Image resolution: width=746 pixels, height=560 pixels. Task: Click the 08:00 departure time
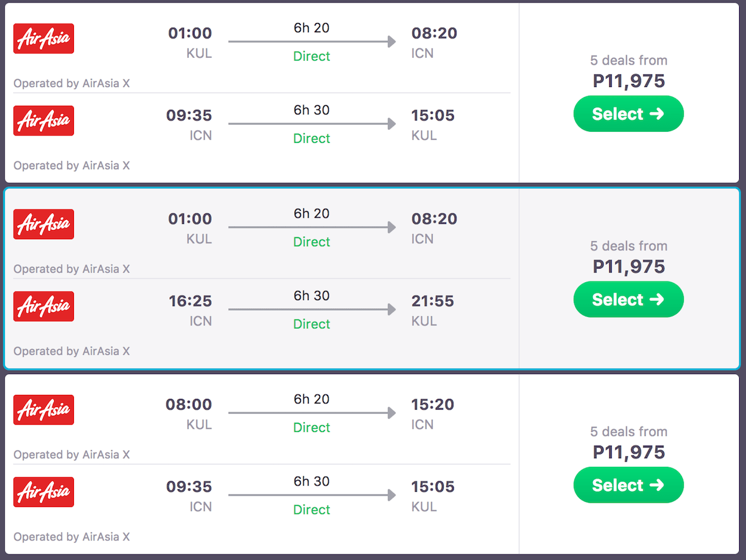[188, 405]
